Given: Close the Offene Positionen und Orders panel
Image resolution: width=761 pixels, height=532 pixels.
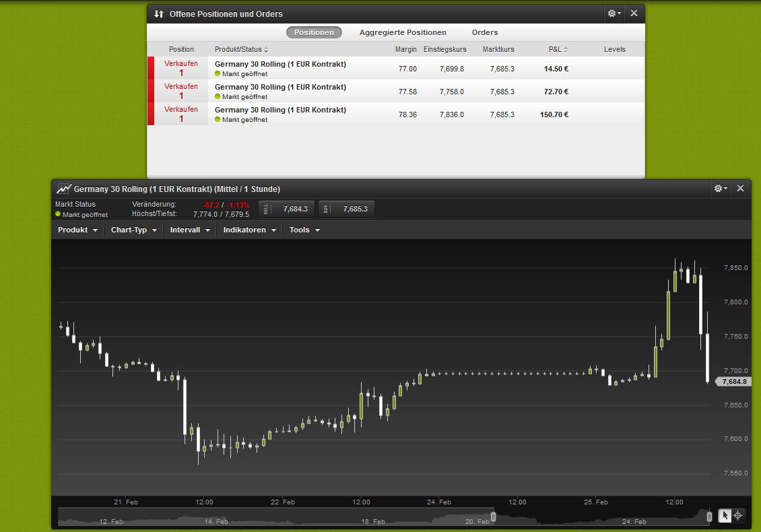Looking at the screenshot, I should click(634, 13).
